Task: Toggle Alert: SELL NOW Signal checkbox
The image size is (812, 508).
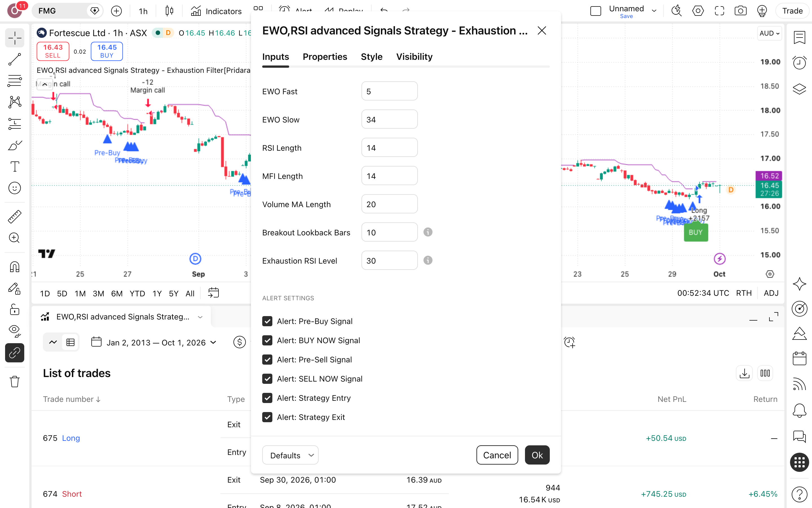Action: pyautogui.click(x=267, y=379)
